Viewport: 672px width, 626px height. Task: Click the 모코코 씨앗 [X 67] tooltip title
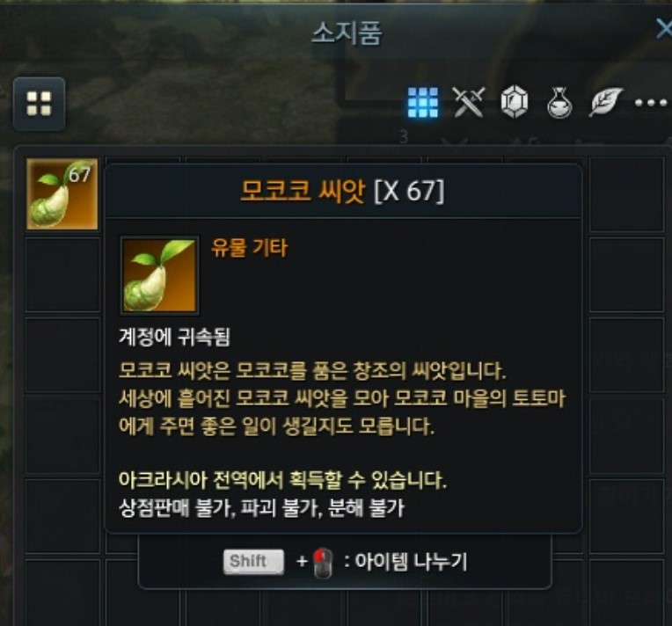(x=342, y=190)
